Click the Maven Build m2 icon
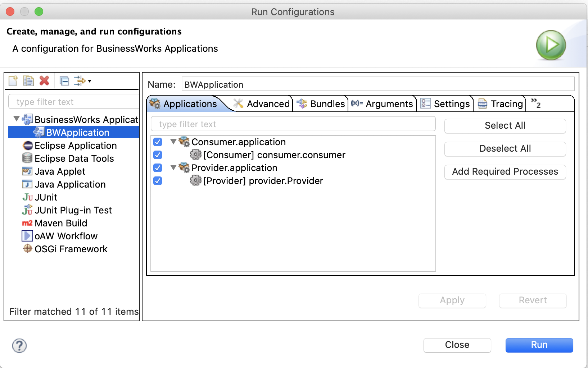 pyautogui.click(x=27, y=223)
